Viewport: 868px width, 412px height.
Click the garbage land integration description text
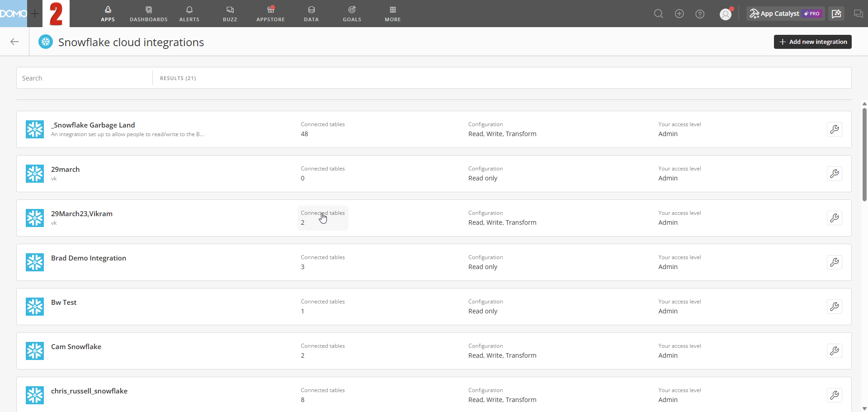coord(127,134)
